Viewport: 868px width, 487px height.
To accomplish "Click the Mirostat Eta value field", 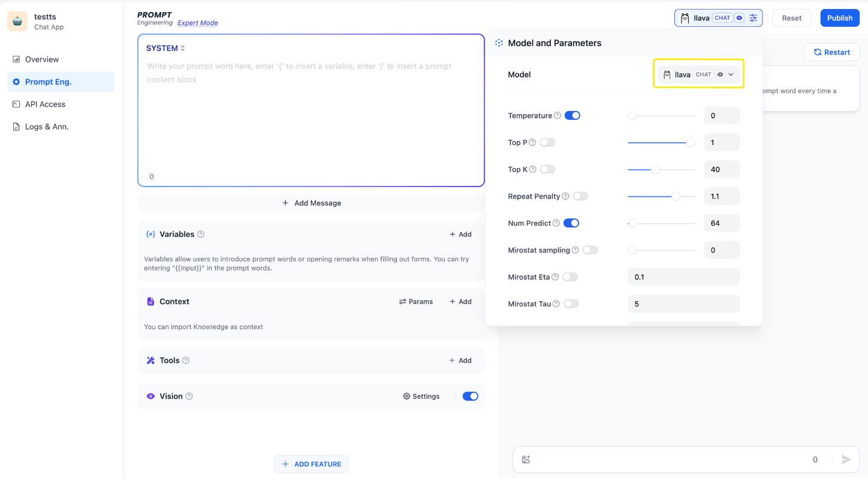I will tap(683, 277).
